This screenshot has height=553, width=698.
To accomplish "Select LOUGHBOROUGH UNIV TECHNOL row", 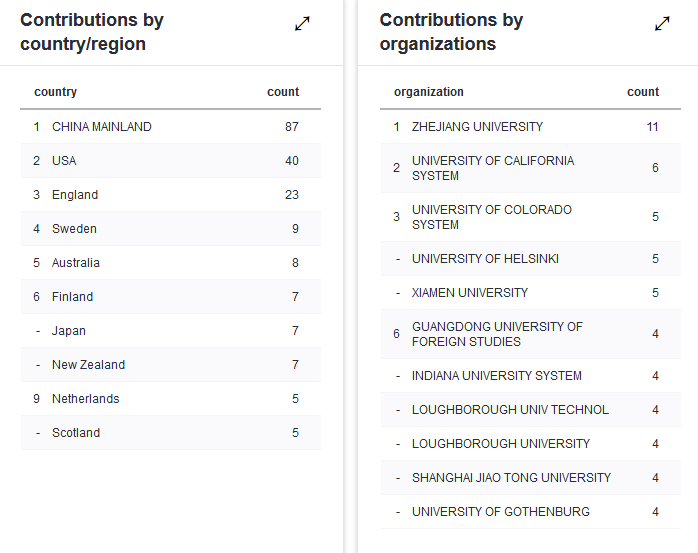I will 531,410.
